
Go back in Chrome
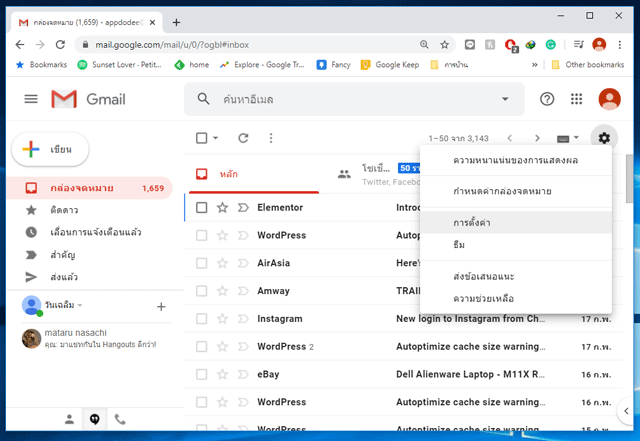click(20, 45)
